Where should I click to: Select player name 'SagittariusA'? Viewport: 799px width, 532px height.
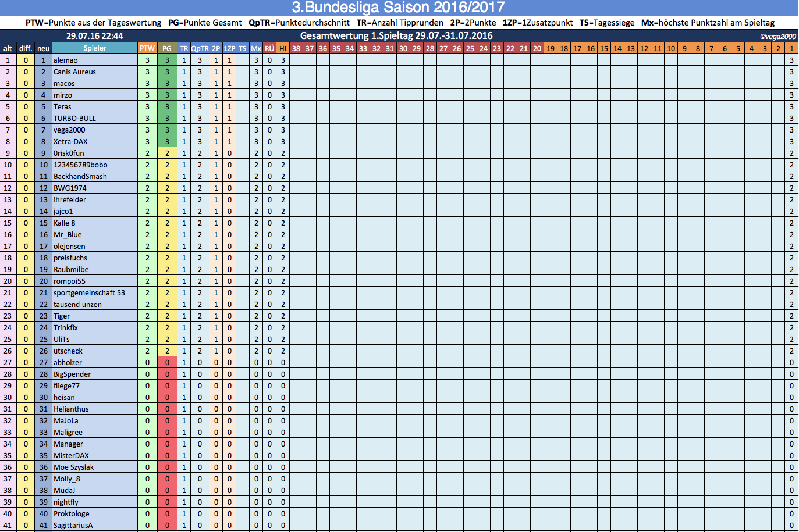tap(73, 525)
